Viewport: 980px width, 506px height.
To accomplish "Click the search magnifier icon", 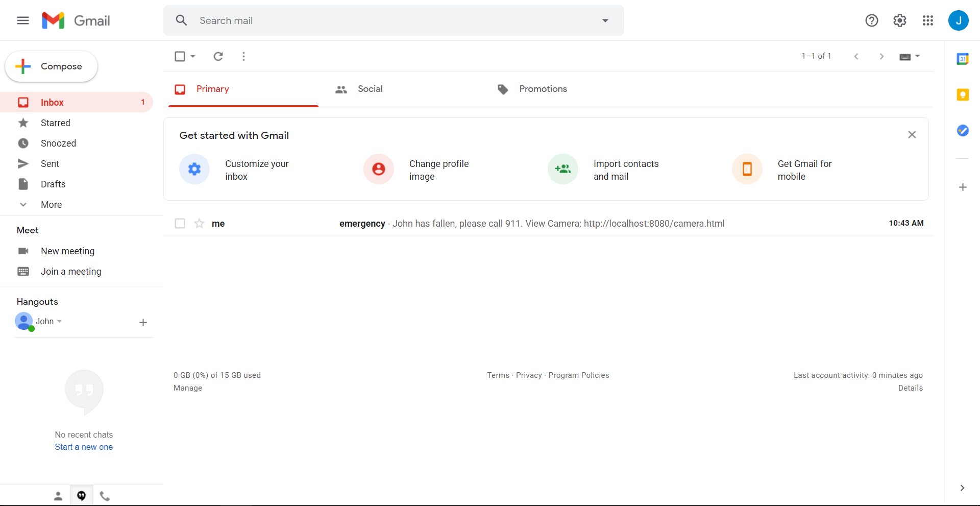I will (181, 20).
